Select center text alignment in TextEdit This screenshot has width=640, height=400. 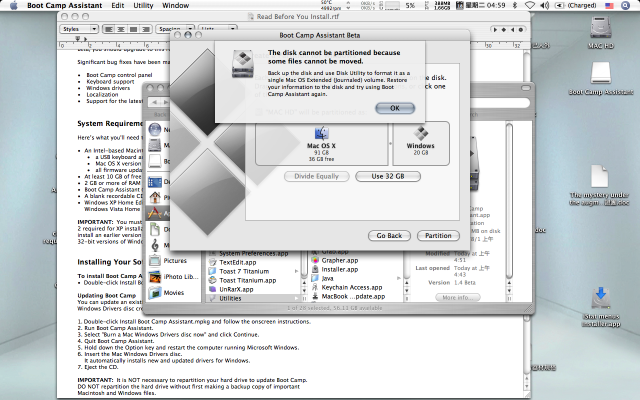pos(121,29)
